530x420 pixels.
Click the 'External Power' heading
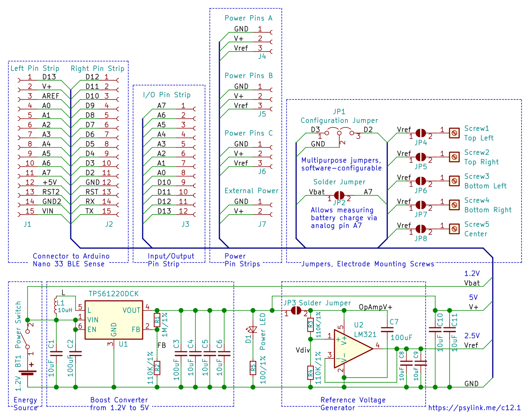(251, 191)
